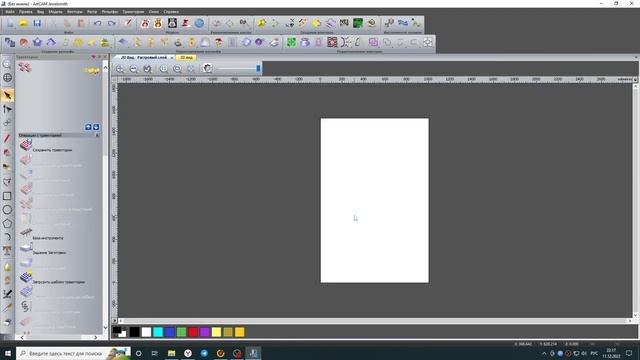Click Сохранить траектории
Viewport: 640px width, 360px height.
tap(52, 150)
